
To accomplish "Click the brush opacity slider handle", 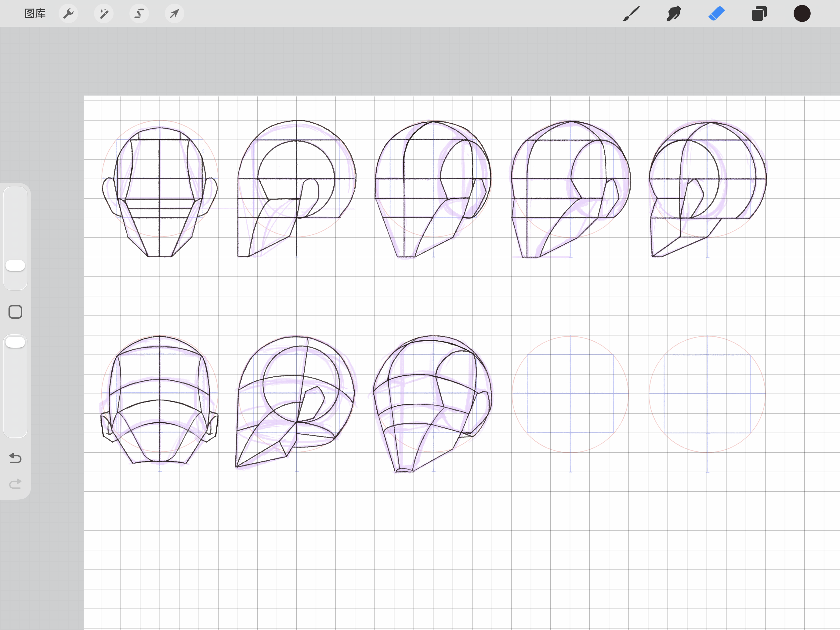I will (15, 342).
